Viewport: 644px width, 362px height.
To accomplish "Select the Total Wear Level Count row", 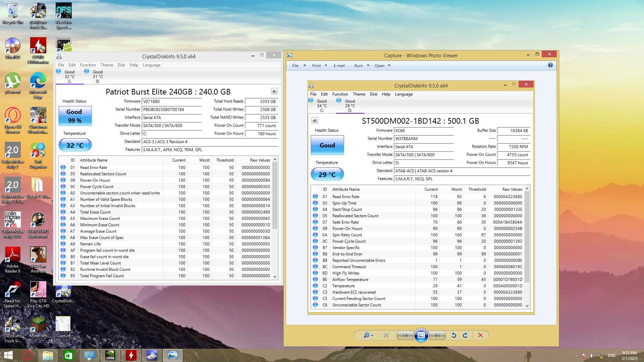I will 166,263.
